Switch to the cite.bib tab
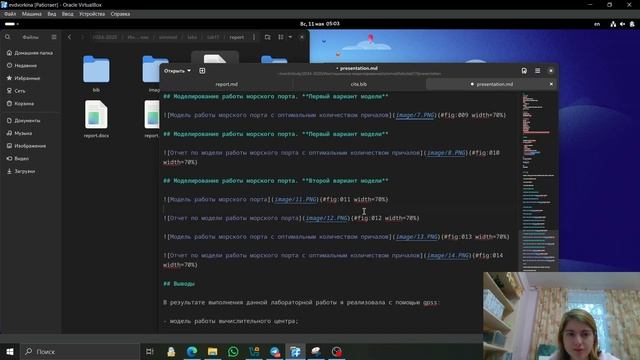Viewport: 640px width, 360px height. point(359,84)
